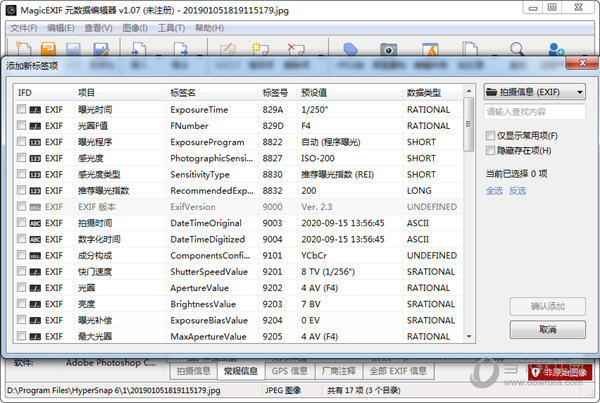Switch to the 全部 EXIF 信息 tab
The height and width of the screenshot is (403, 600).
[x=398, y=371]
